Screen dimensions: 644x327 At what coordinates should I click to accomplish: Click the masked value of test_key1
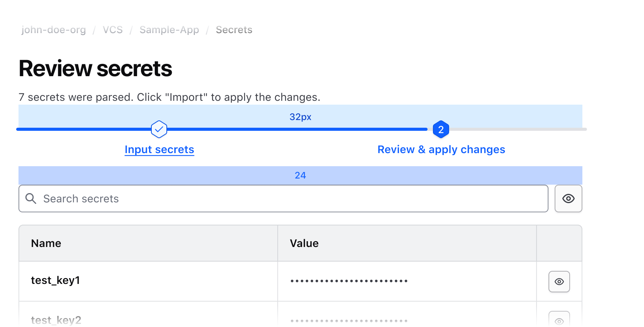[349, 281]
